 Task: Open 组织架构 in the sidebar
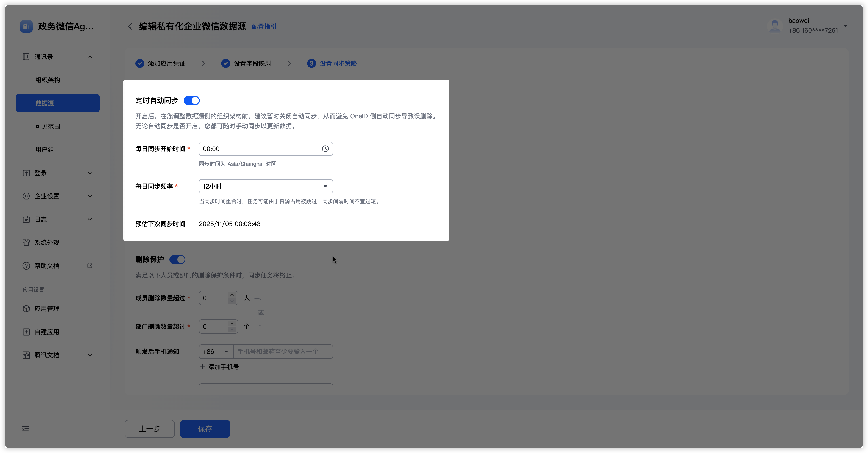pyautogui.click(x=48, y=80)
